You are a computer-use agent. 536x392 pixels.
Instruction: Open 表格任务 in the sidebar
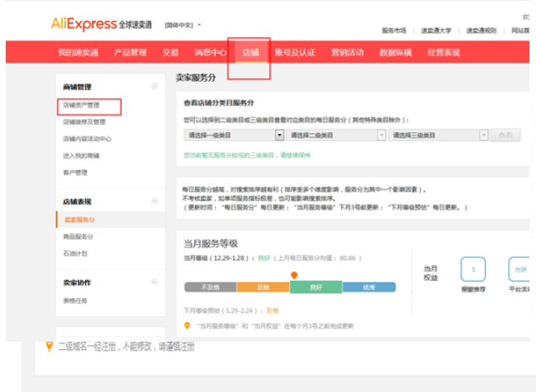pyautogui.click(x=76, y=301)
